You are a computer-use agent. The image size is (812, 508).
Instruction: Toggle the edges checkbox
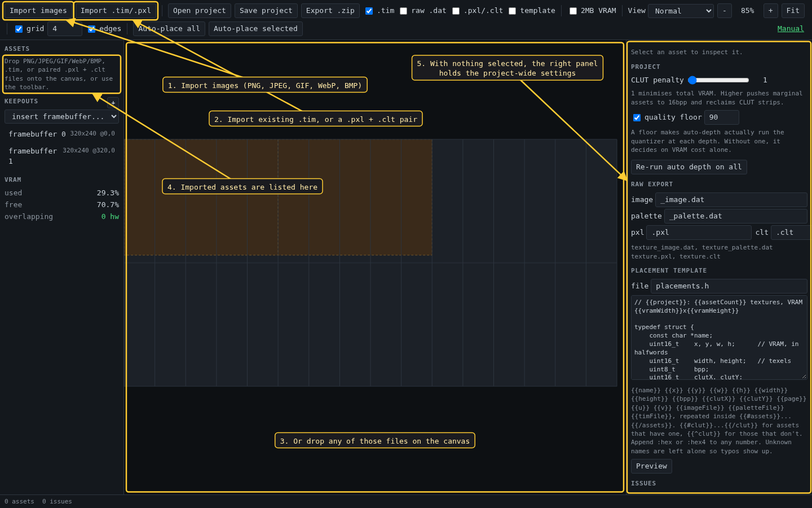(91, 29)
